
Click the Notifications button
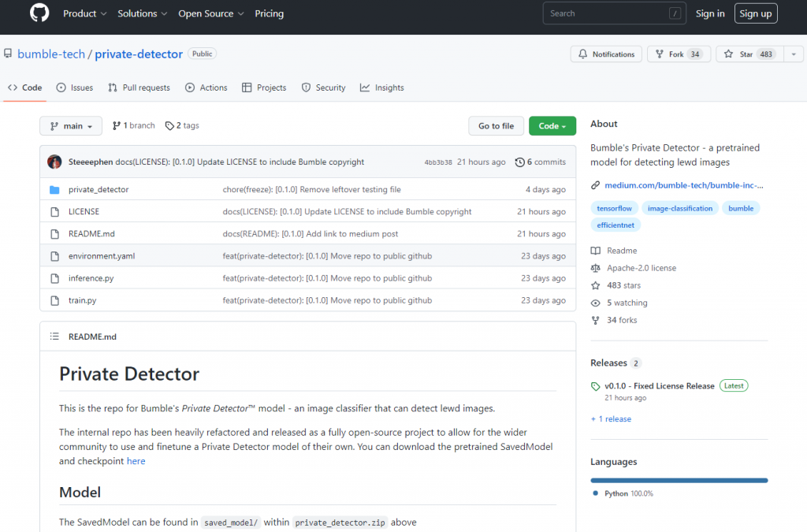click(x=606, y=54)
